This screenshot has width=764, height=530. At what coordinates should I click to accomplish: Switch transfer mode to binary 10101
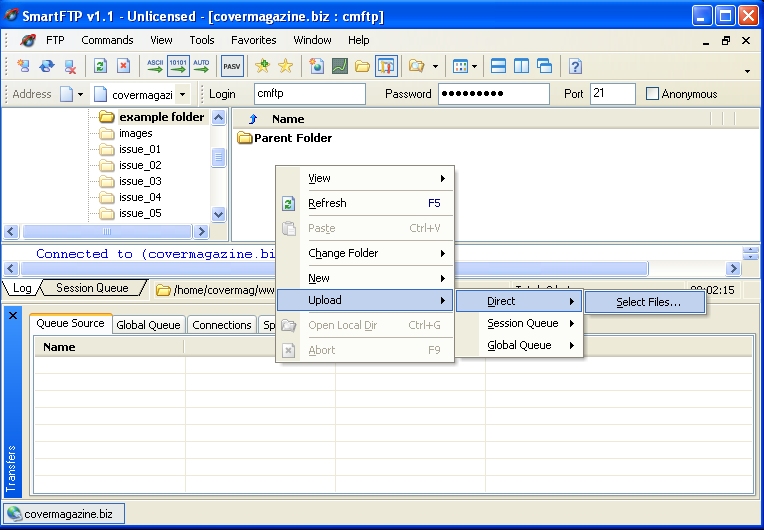click(178, 66)
